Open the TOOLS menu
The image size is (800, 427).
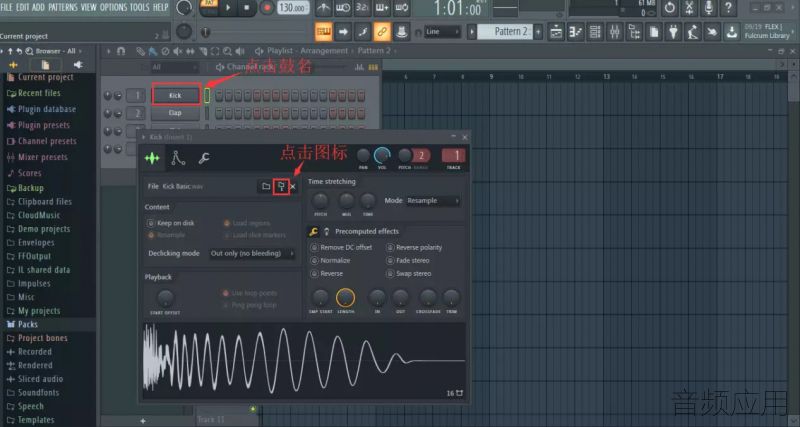tap(139, 7)
